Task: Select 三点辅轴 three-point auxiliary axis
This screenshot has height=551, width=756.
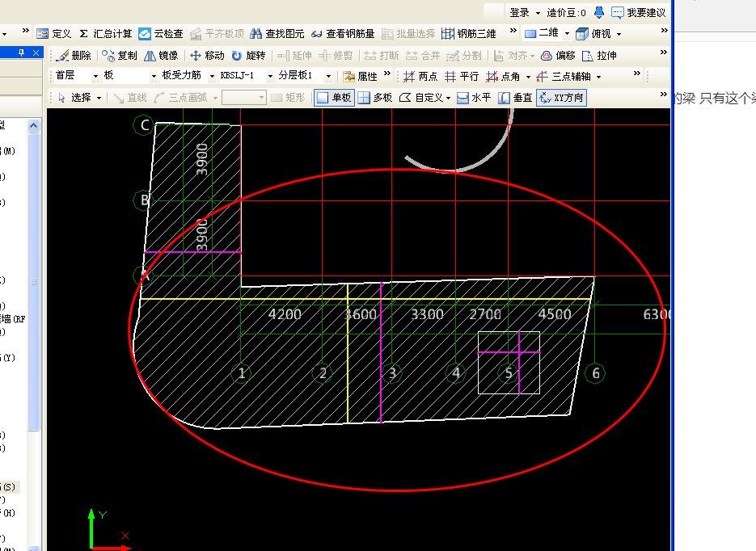Action: (563, 77)
